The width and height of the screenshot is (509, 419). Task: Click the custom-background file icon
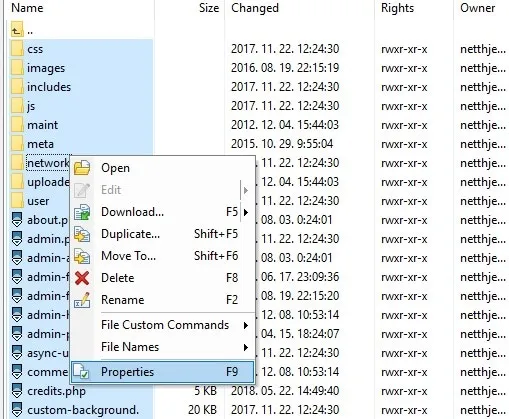pyautogui.click(x=17, y=410)
